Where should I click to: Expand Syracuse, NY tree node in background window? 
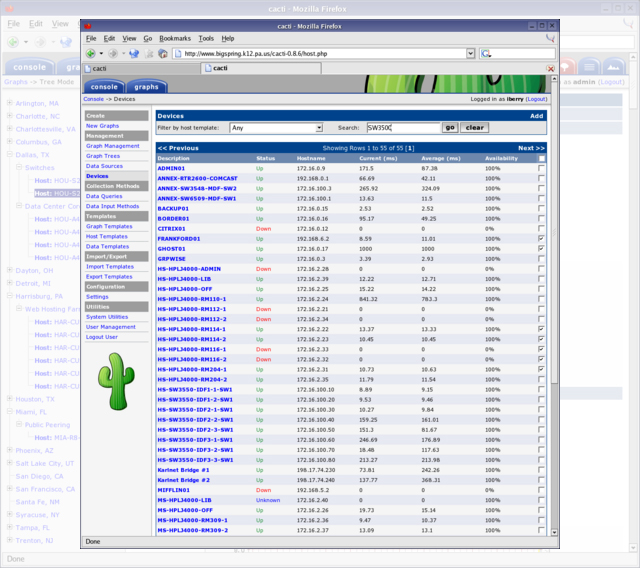[10, 514]
